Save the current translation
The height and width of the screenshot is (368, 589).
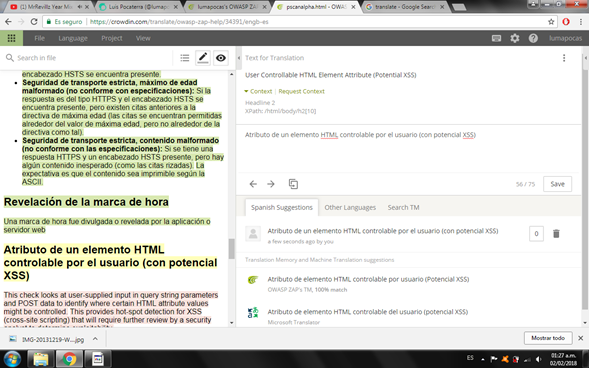557,184
